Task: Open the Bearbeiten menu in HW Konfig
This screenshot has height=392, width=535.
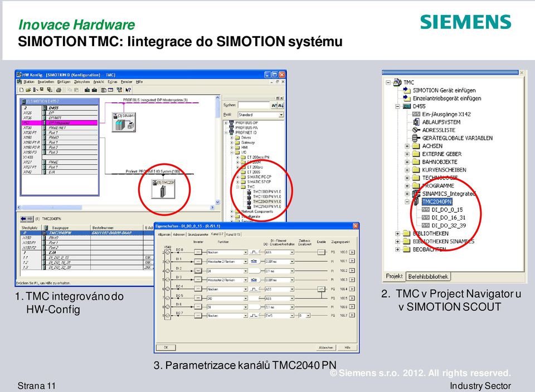Action: coord(45,82)
